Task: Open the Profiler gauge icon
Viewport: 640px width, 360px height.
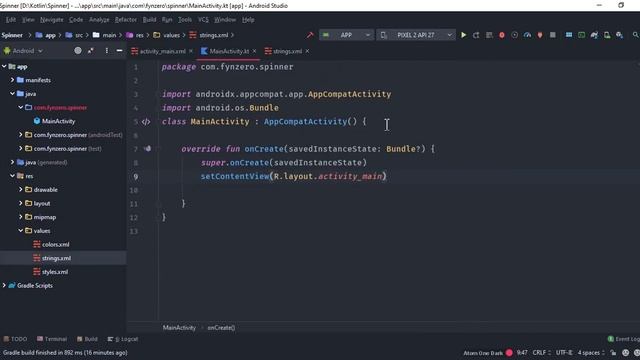Action: tap(527, 35)
